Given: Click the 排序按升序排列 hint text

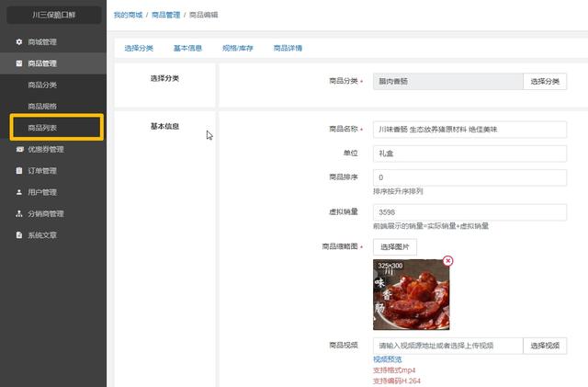Looking at the screenshot, I should tap(398, 191).
